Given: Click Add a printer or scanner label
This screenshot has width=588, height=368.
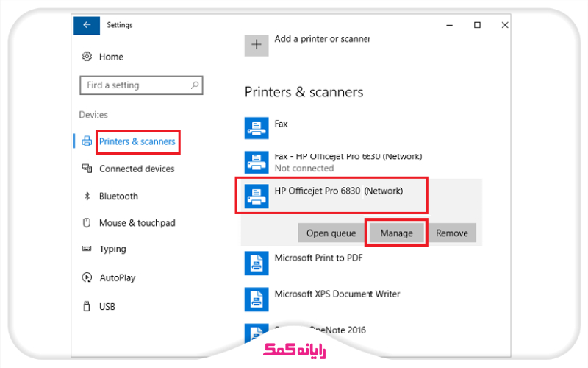Looking at the screenshot, I should [323, 39].
